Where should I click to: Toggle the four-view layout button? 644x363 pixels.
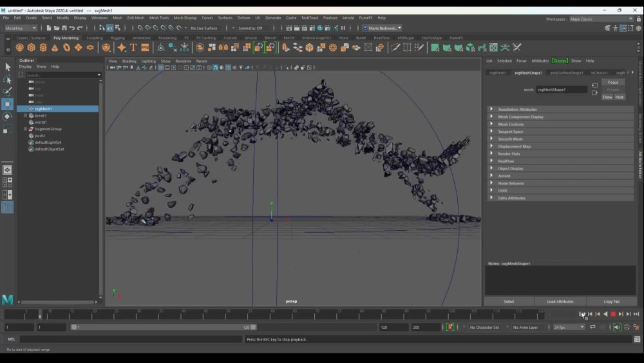7,182
